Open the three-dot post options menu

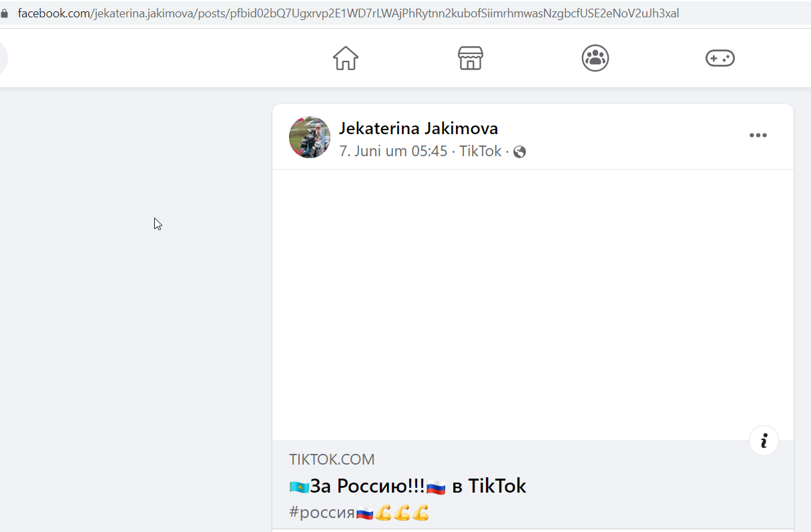(758, 136)
